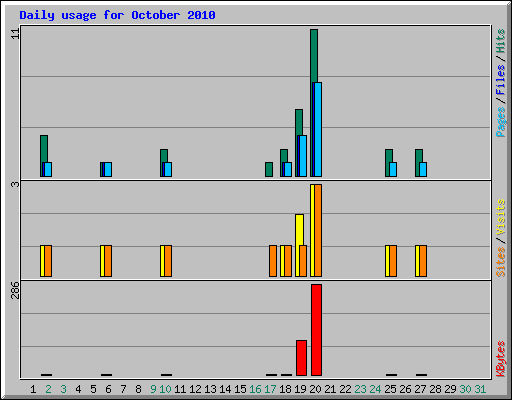Click x-axis day label "11" at chart bottom
The image size is (512, 400).
coord(180,389)
